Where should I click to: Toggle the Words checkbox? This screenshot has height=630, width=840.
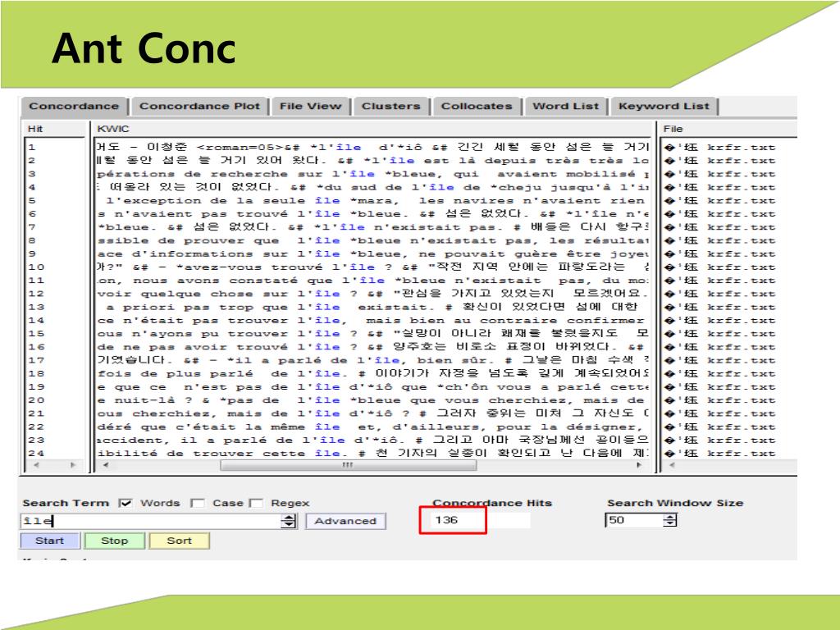126,503
